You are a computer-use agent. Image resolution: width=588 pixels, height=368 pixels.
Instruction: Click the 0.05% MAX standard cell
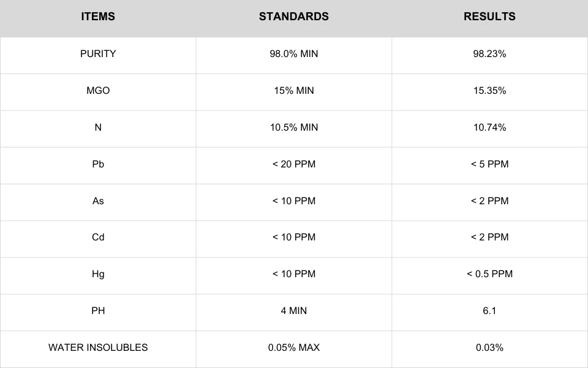[x=293, y=349]
